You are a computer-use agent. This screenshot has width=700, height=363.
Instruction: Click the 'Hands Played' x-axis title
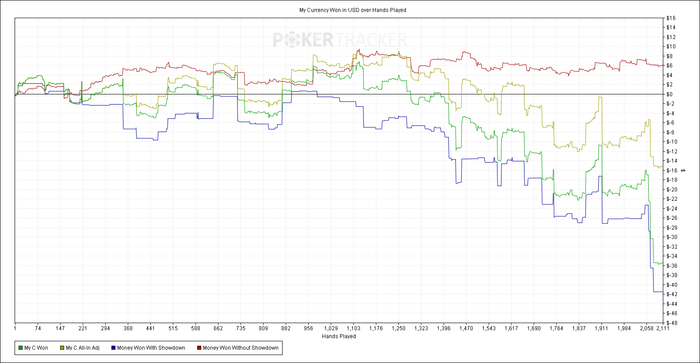pyautogui.click(x=339, y=336)
